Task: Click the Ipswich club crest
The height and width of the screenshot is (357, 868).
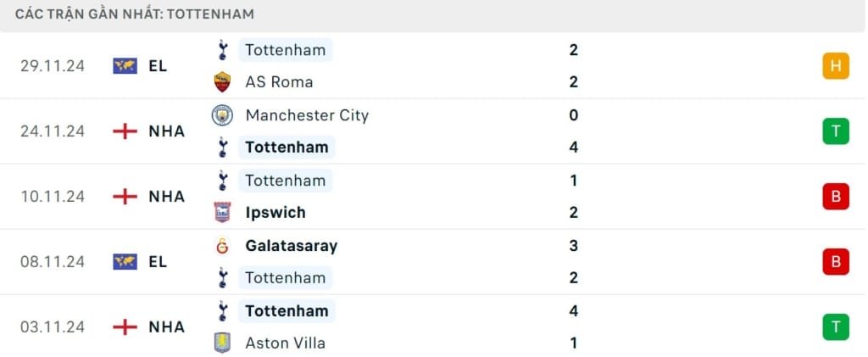Action: [222, 213]
